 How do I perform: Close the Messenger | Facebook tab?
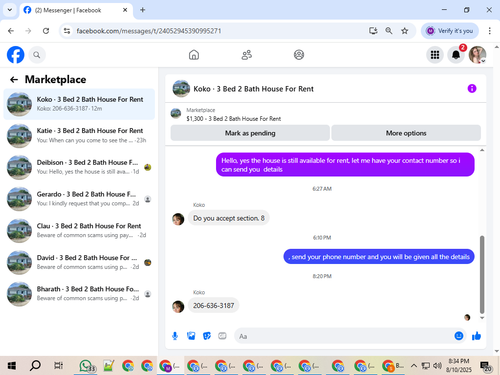point(125,10)
